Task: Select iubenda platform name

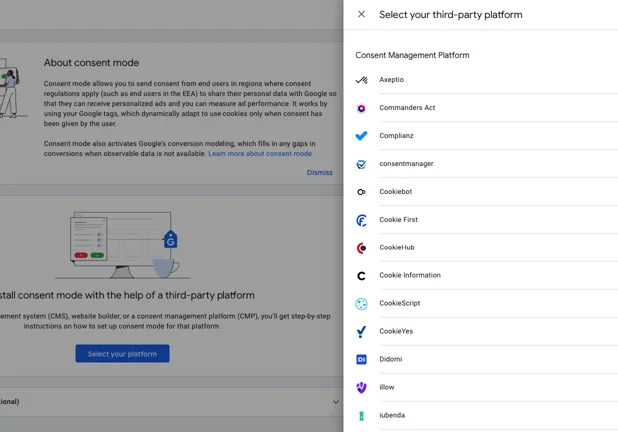Action: [x=392, y=415]
